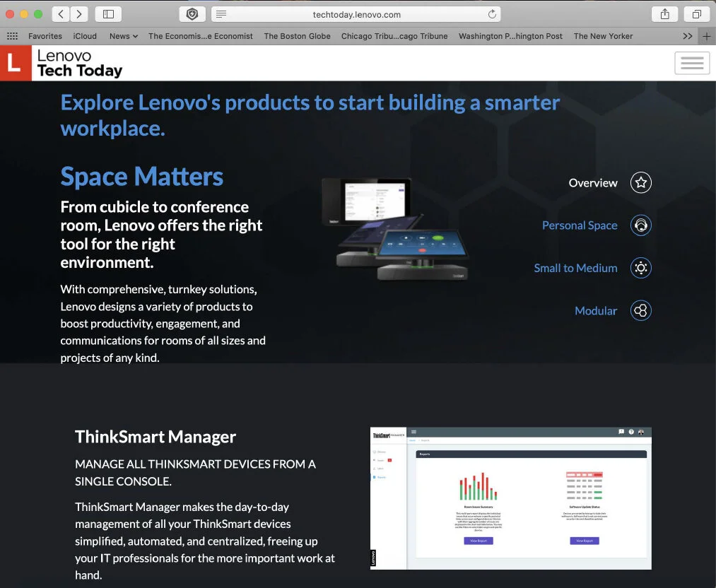Open The New Yorker bookmark
Image resolution: width=716 pixels, height=588 pixels.
pos(603,36)
